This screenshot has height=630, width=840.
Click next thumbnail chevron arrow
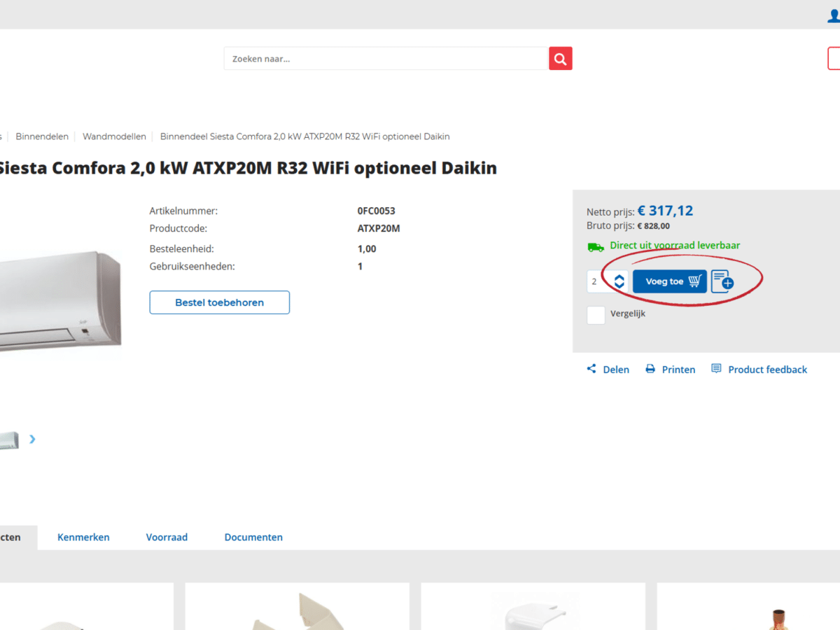pyautogui.click(x=32, y=440)
